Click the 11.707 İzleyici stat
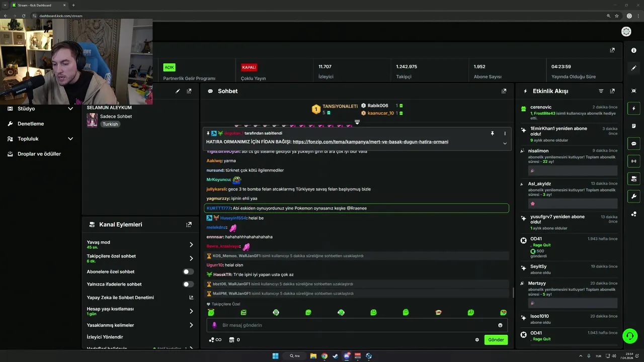The image size is (644, 362). (x=326, y=71)
